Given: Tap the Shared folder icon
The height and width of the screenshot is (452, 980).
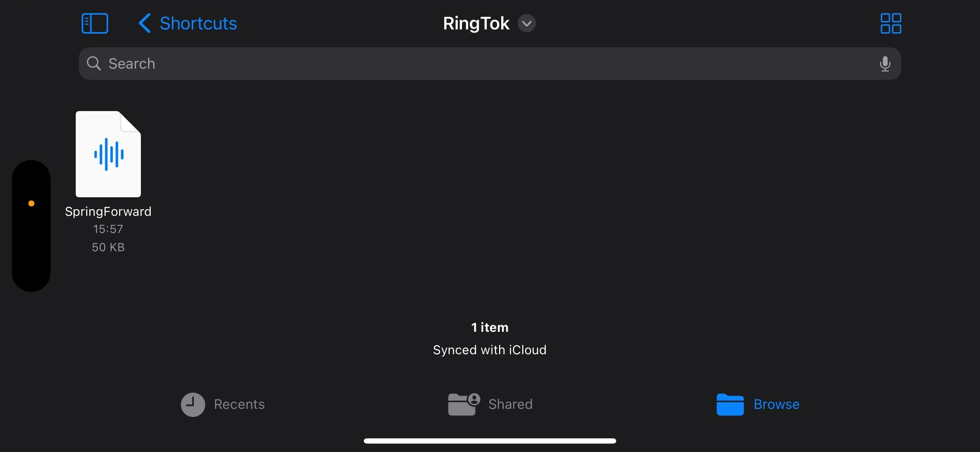Looking at the screenshot, I should (463, 404).
